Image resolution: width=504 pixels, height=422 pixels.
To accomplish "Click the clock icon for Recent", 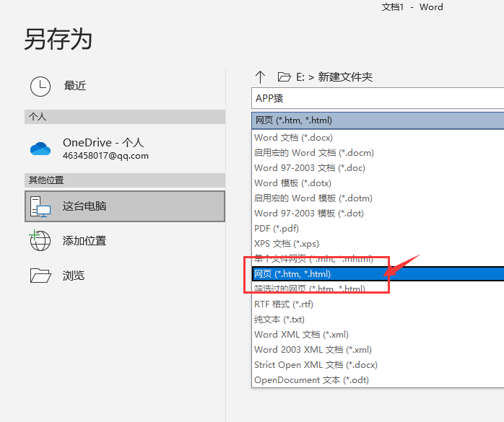I will (40, 87).
